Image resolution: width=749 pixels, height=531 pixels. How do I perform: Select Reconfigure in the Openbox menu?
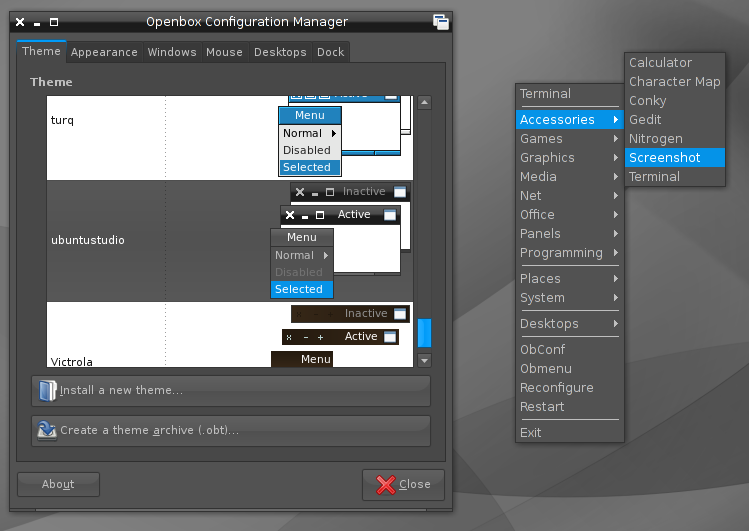[x=556, y=388]
